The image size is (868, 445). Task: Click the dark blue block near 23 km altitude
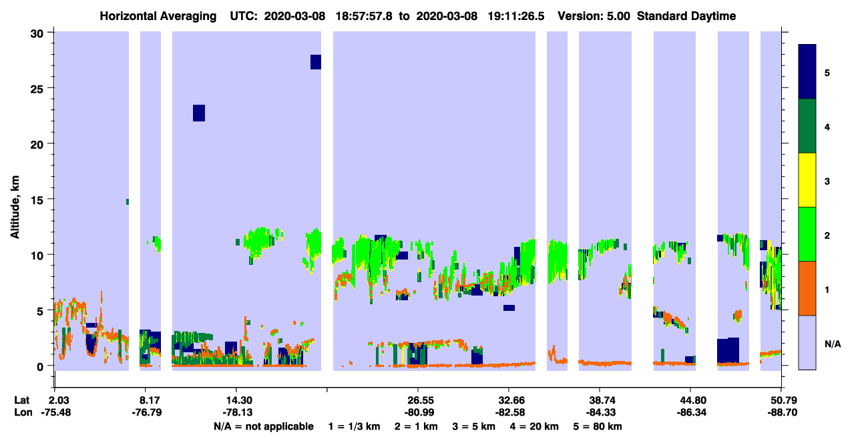[199, 113]
